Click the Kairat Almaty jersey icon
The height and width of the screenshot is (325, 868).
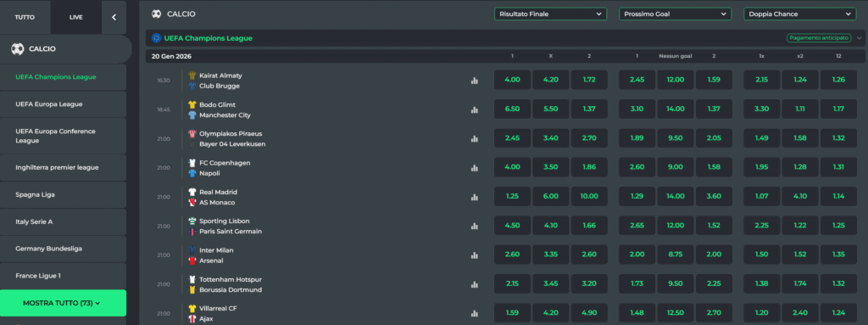coord(192,76)
